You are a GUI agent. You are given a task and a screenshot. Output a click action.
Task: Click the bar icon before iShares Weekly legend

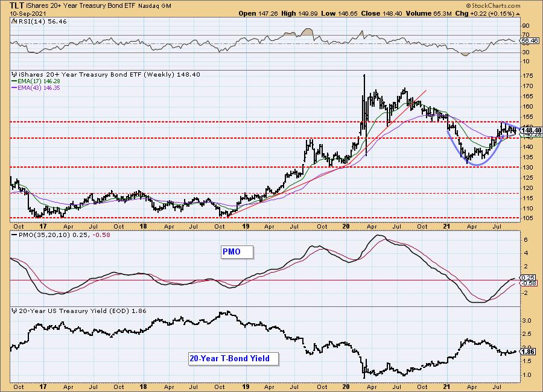[14, 74]
